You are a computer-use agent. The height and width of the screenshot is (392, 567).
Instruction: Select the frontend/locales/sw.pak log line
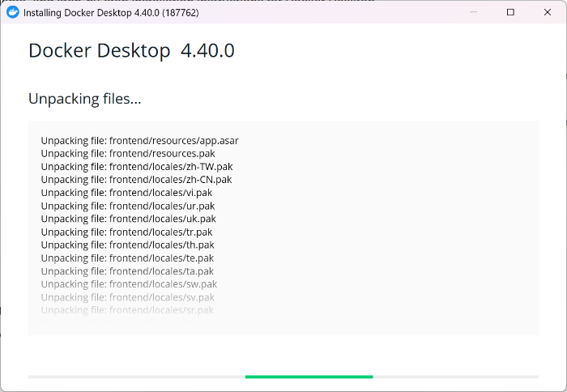coord(129,284)
